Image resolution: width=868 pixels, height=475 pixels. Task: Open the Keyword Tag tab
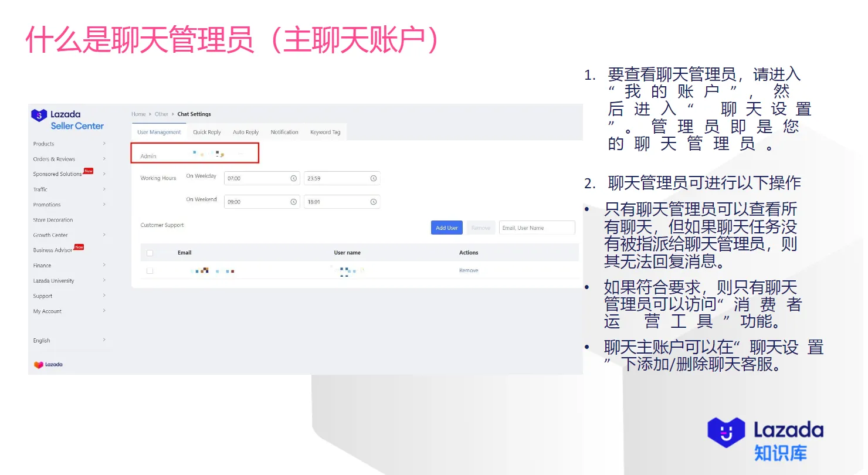tap(324, 132)
